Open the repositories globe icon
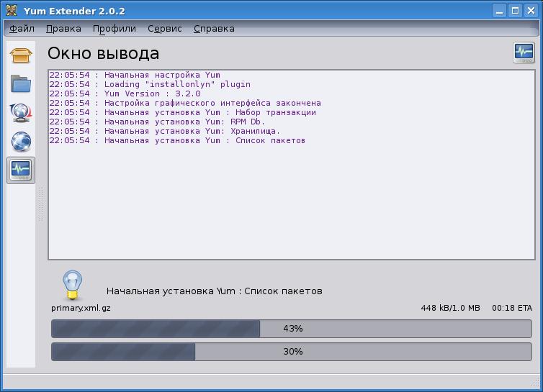This screenshot has height=392, width=543. click(x=21, y=141)
